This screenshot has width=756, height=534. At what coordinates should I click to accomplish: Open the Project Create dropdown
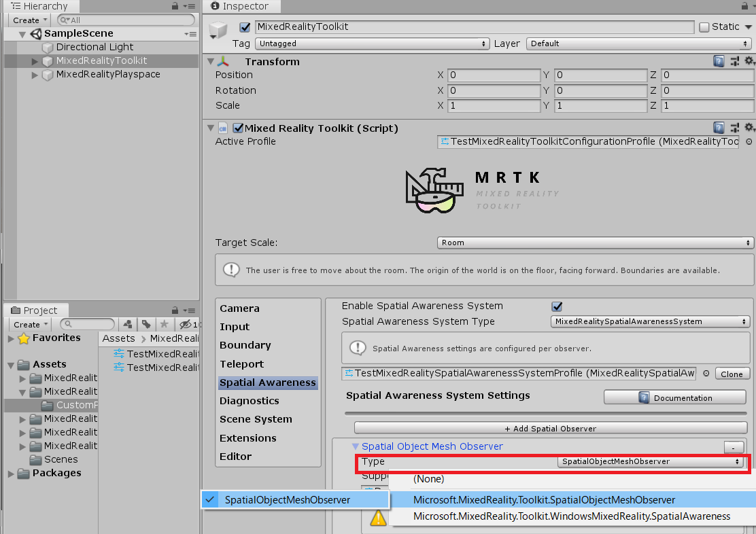pos(31,324)
